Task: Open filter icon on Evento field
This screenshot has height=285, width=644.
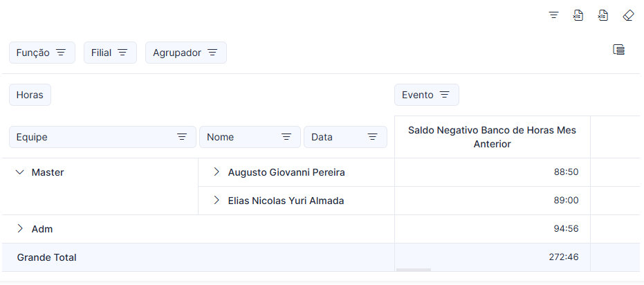Action: [x=444, y=95]
